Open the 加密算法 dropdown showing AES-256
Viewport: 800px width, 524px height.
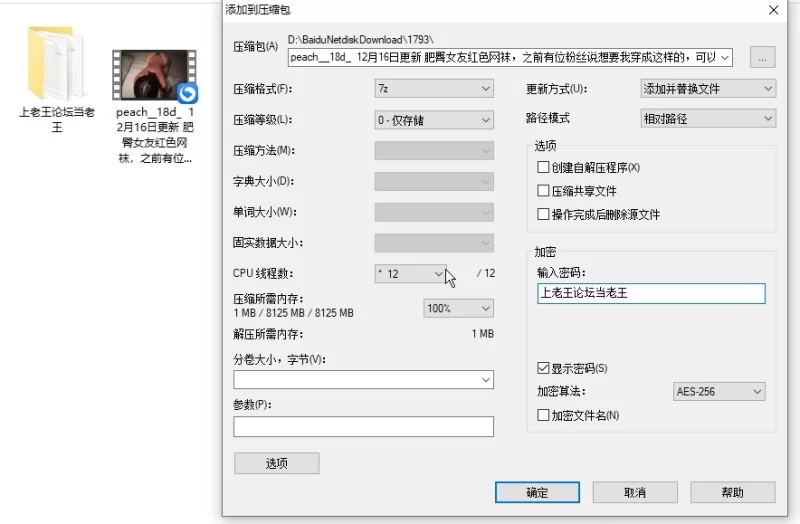pyautogui.click(x=719, y=392)
